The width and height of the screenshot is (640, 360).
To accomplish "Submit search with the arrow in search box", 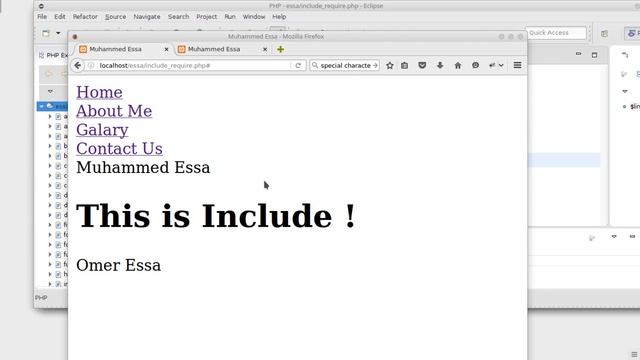I will tap(375, 65).
